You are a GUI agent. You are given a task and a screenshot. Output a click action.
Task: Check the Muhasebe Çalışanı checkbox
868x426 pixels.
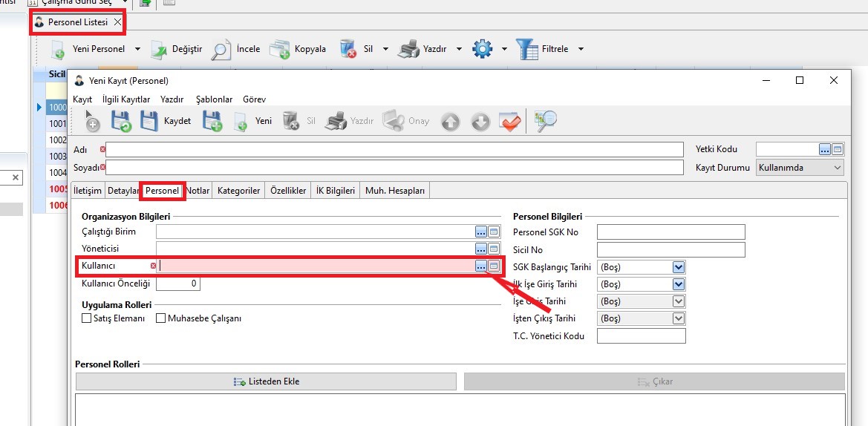click(x=160, y=318)
